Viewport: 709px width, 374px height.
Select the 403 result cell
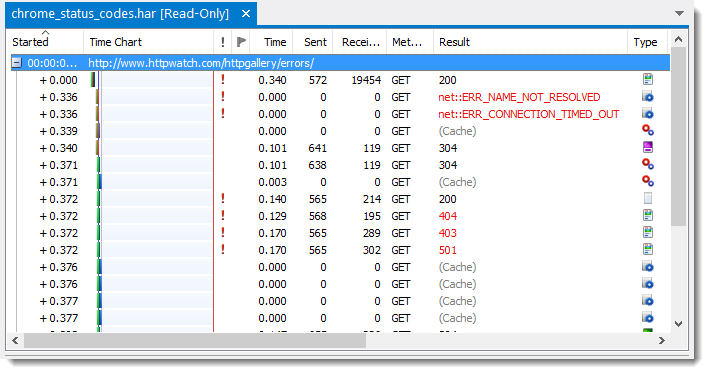click(448, 233)
